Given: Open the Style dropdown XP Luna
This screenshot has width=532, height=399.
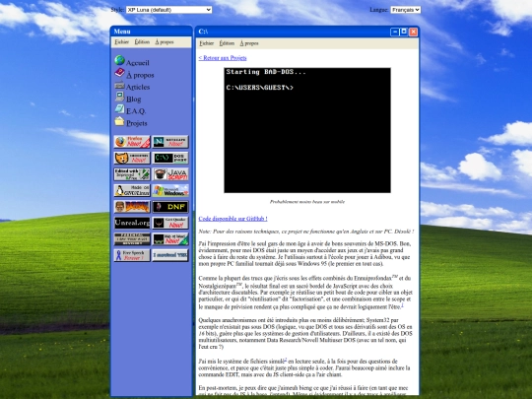Looking at the screenshot, I should [x=169, y=10].
